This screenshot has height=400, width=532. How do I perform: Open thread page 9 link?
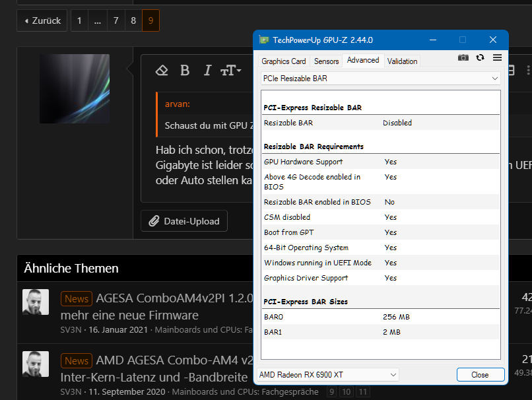(x=332, y=392)
